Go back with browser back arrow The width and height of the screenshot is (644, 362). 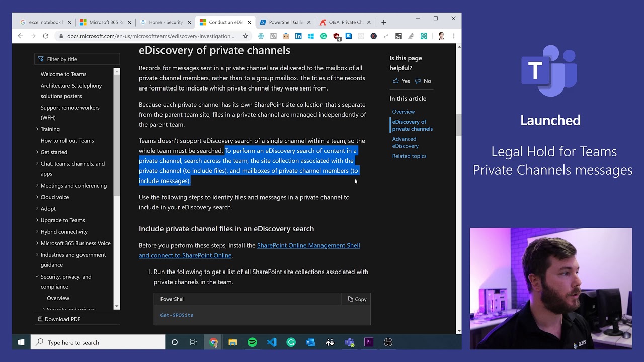[20, 36]
